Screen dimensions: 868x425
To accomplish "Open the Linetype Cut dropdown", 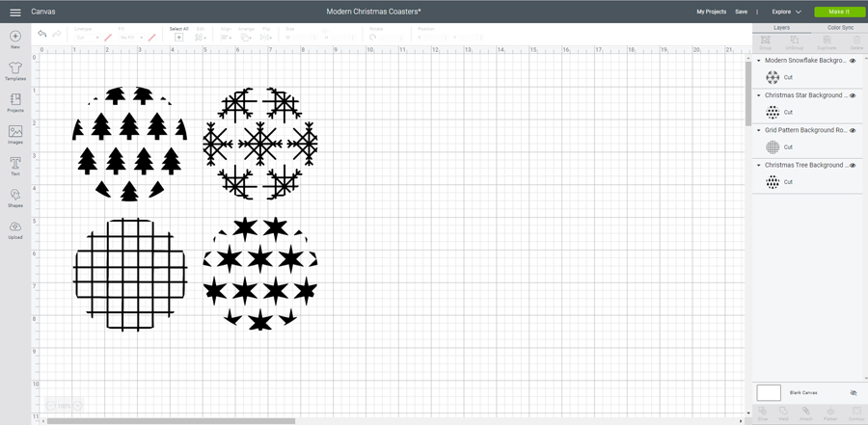I will point(87,38).
